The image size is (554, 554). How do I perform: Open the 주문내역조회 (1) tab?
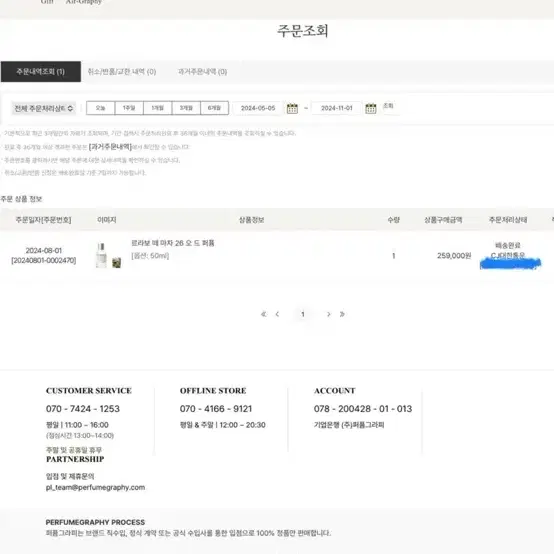(x=41, y=72)
